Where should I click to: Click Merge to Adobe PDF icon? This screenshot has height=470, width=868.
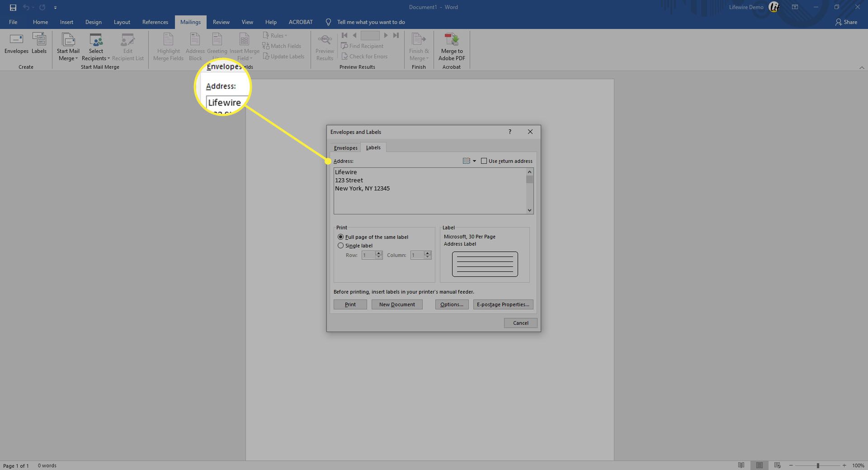[452, 47]
